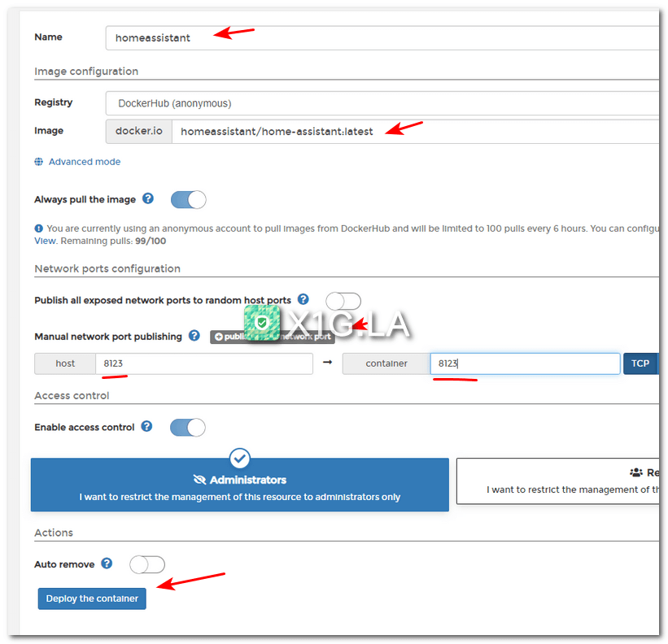Toggle the Enable access control switch
The height and width of the screenshot is (644, 668).
pyautogui.click(x=187, y=428)
